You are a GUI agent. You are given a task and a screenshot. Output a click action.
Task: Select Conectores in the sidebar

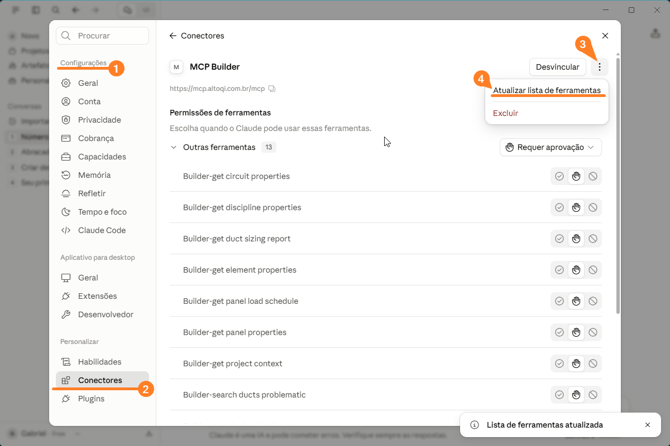click(x=103, y=380)
